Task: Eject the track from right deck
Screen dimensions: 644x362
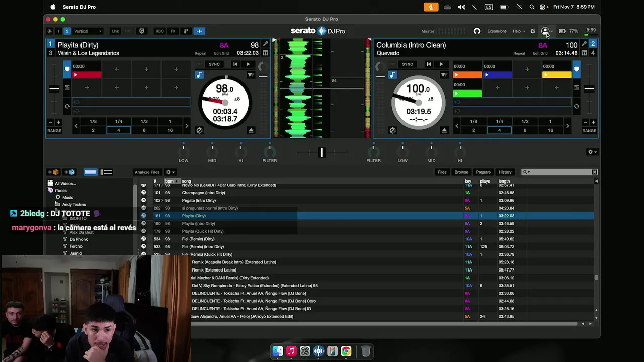Action: click(444, 130)
